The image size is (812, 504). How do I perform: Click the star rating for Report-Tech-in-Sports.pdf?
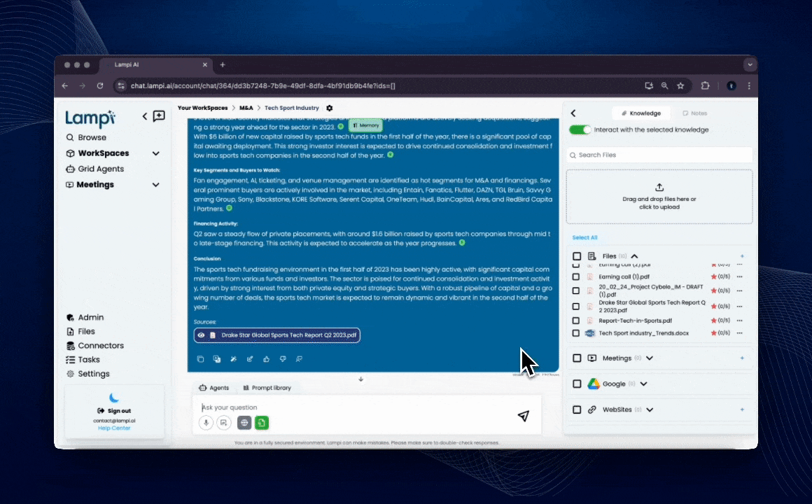click(720, 321)
